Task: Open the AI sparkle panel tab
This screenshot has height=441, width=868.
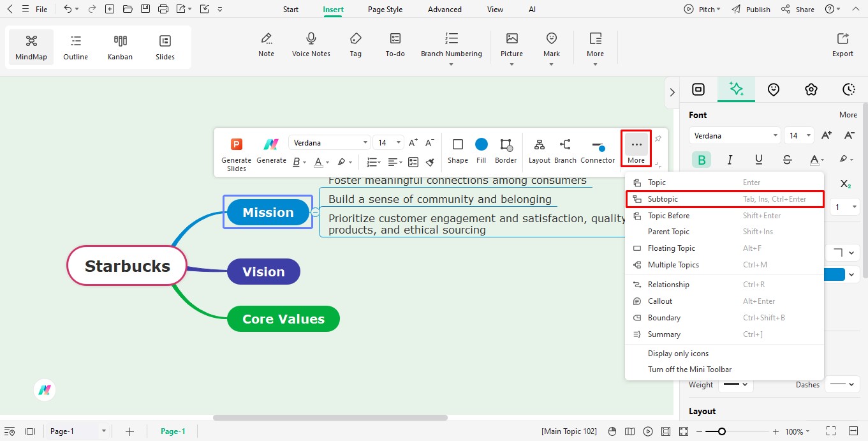Action: [x=736, y=89]
